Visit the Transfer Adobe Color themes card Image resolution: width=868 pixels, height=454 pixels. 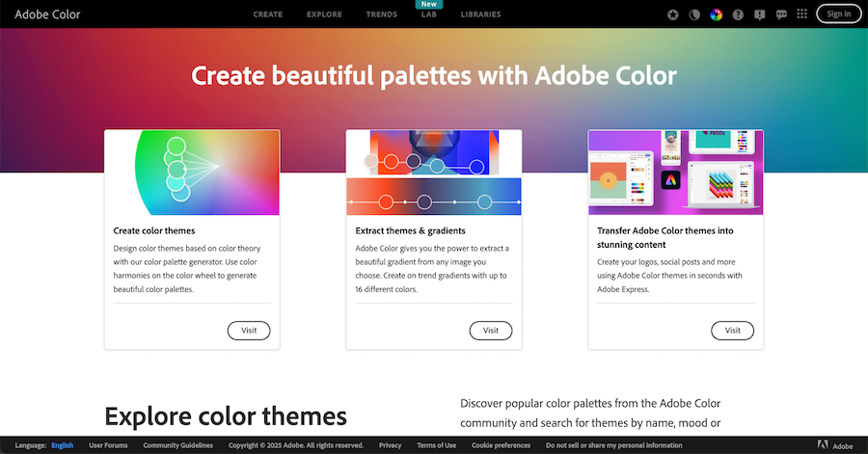coord(732,331)
